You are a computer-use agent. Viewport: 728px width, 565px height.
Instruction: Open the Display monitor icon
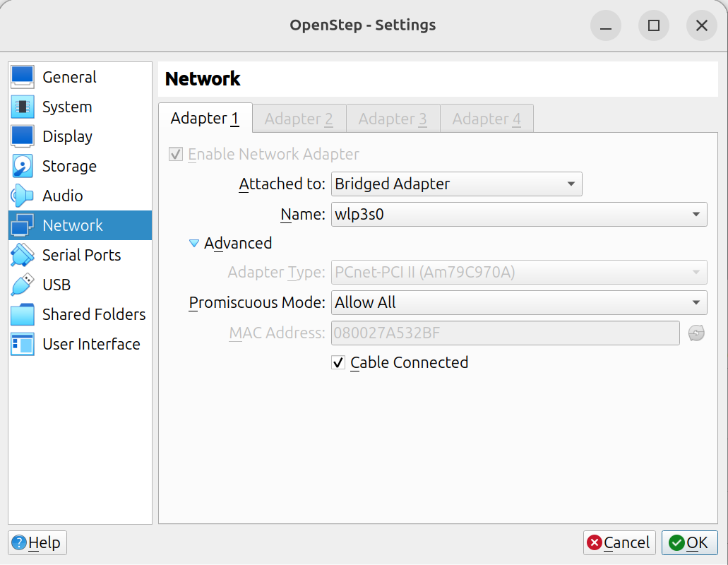point(23,136)
